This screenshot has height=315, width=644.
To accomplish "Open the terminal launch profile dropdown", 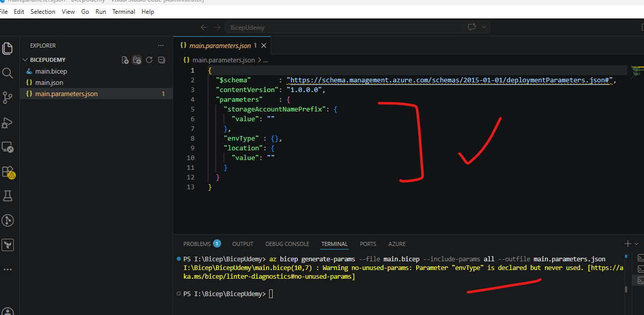I will click(x=636, y=244).
